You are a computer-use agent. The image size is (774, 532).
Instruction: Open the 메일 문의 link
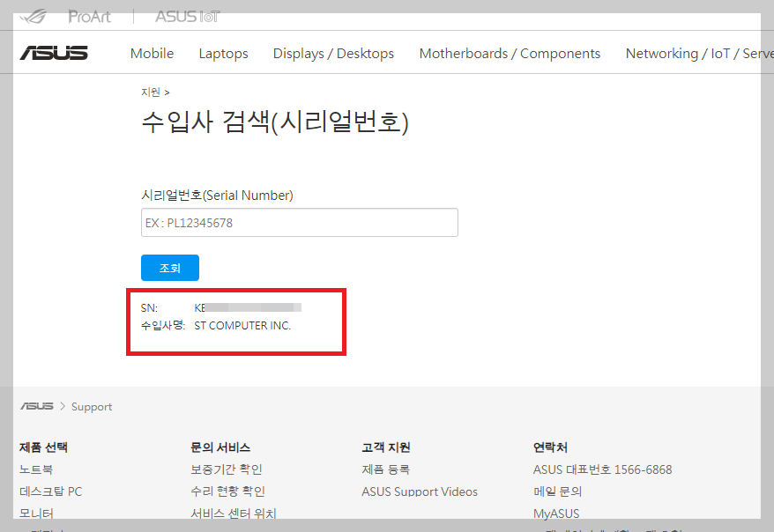pos(558,491)
